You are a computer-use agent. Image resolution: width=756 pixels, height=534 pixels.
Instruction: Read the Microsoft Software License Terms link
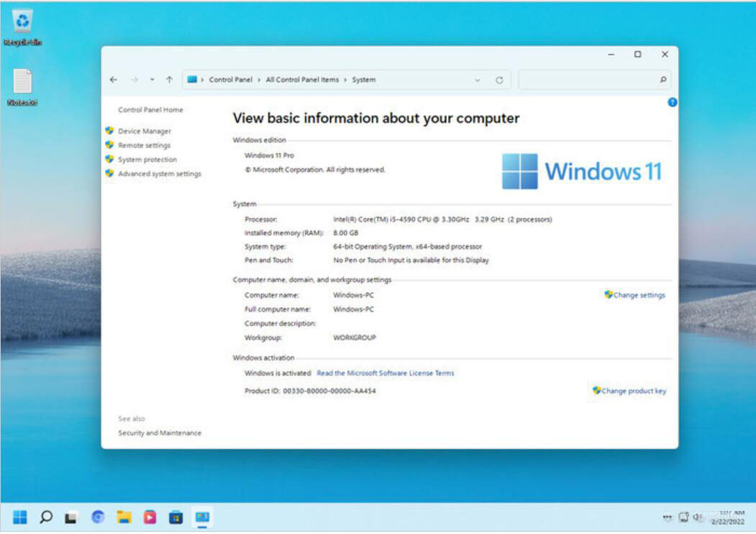[386, 373]
